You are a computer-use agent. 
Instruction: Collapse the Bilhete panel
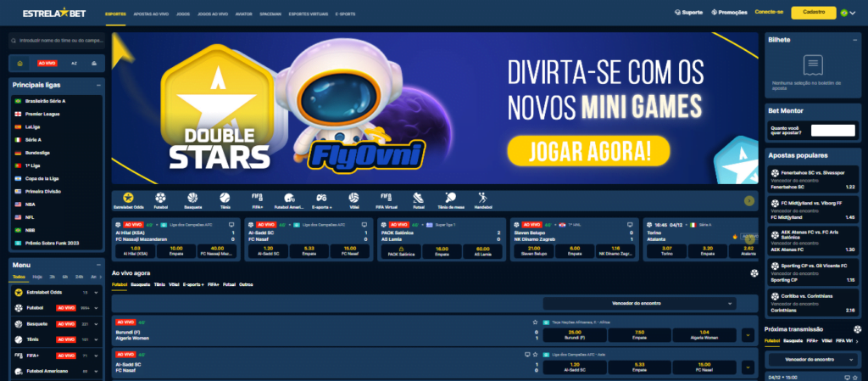855,40
